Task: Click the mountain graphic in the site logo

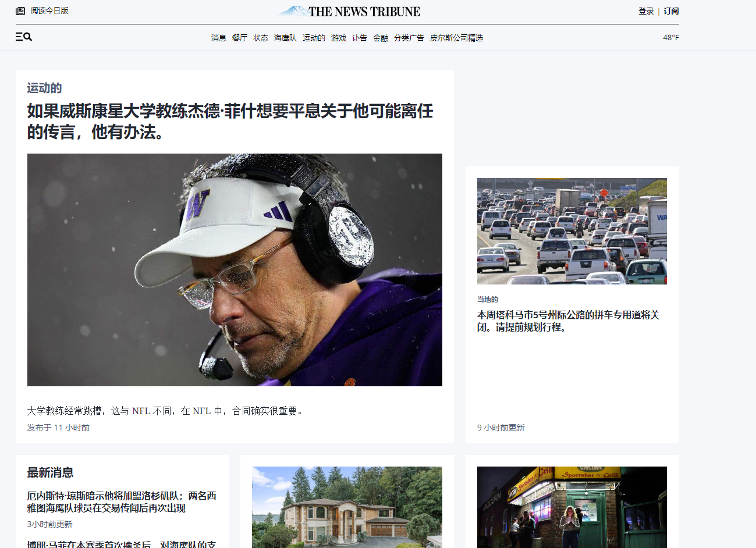Action: pos(293,10)
